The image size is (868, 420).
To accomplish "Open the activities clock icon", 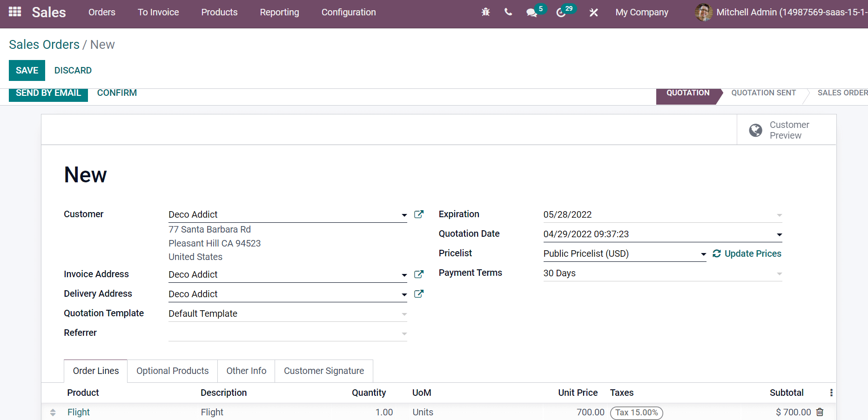I will [561, 13].
